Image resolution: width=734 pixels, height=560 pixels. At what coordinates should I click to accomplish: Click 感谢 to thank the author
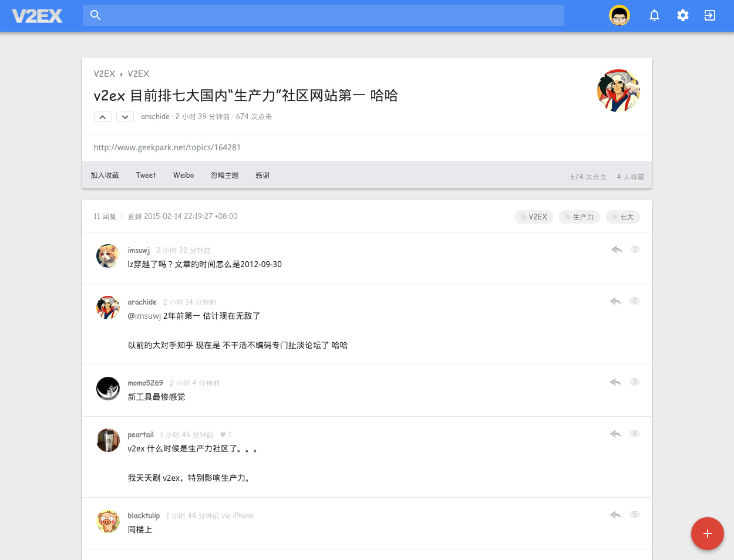[262, 176]
